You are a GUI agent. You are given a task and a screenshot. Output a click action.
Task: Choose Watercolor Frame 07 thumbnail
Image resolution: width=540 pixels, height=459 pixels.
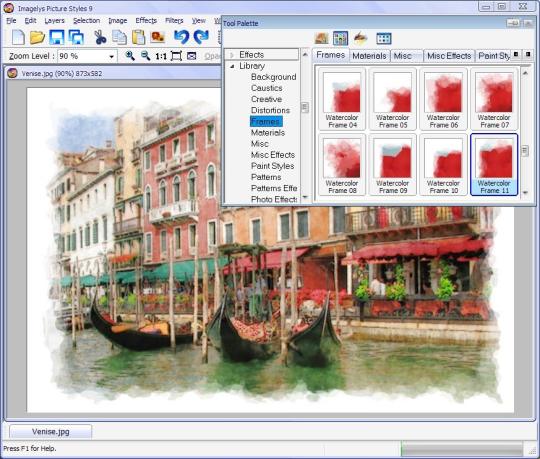pyautogui.click(x=494, y=99)
